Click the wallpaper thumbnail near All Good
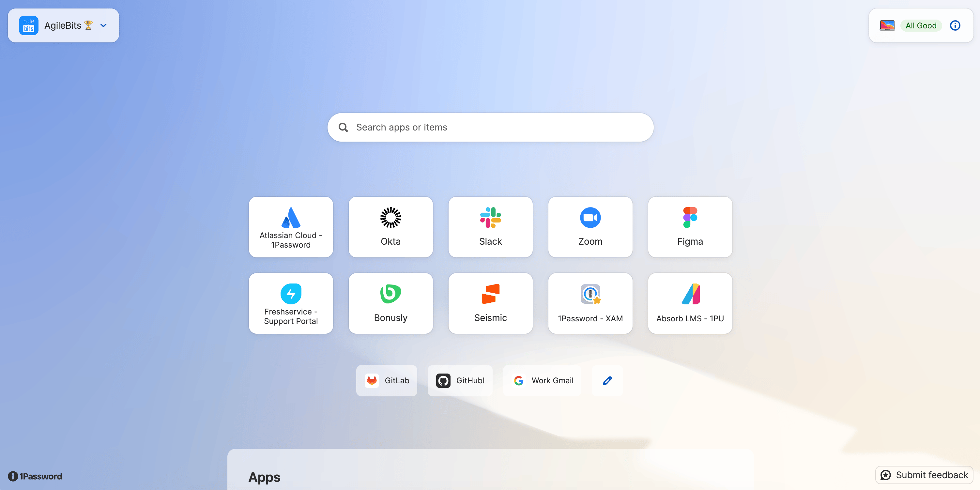Image resolution: width=980 pixels, height=490 pixels. [x=887, y=25]
